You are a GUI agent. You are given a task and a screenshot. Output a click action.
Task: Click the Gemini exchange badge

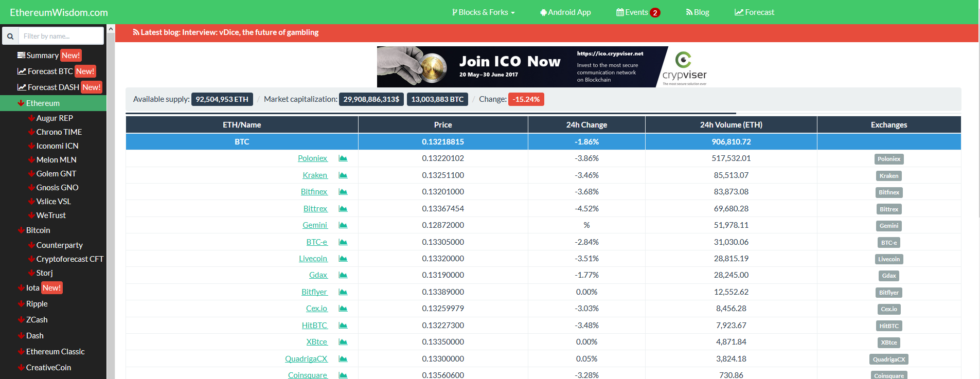point(888,226)
